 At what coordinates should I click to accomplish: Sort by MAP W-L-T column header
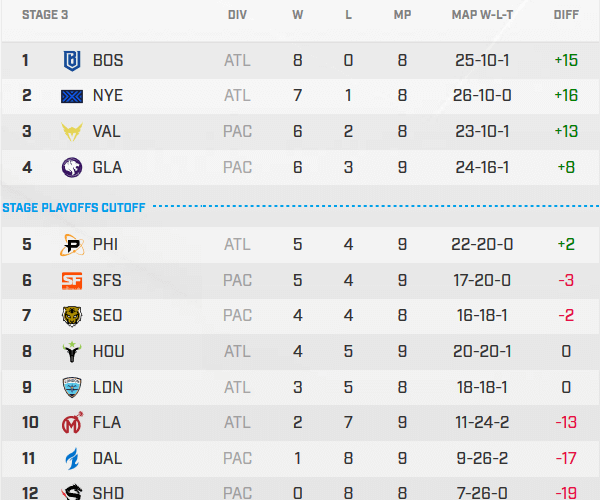pyautogui.click(x=482, y=15)
